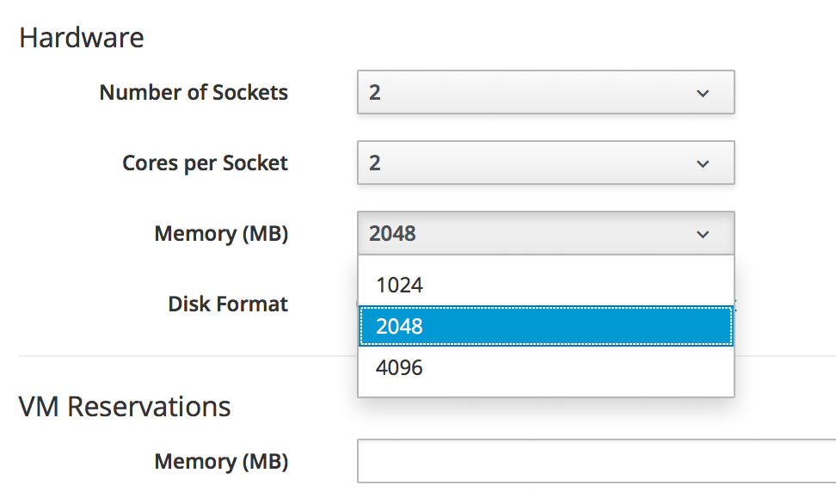Viewport: 836px width, 504px height.
Task: Click the "Number of Sockets" label
Action: coord(194,93)
